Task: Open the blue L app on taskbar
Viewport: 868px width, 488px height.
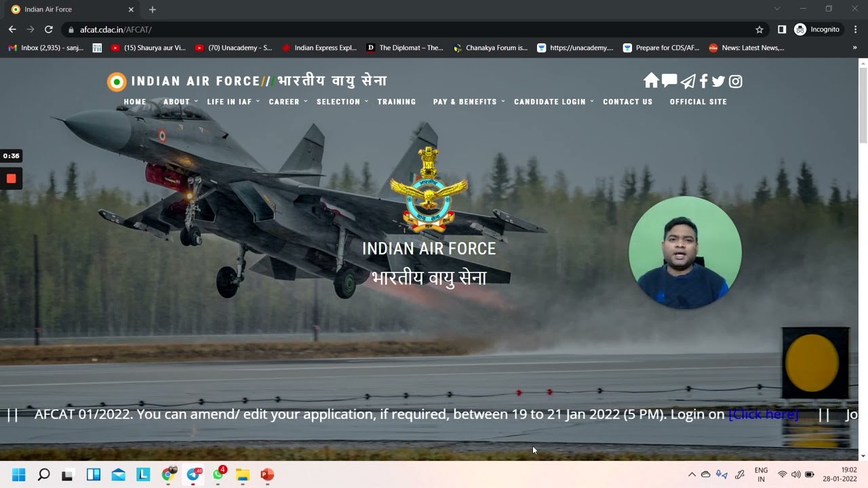Action: (x=143, y=474)
